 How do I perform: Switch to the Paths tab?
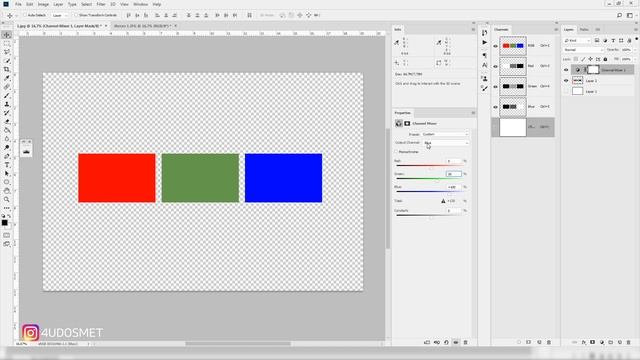tap(584, 29)
